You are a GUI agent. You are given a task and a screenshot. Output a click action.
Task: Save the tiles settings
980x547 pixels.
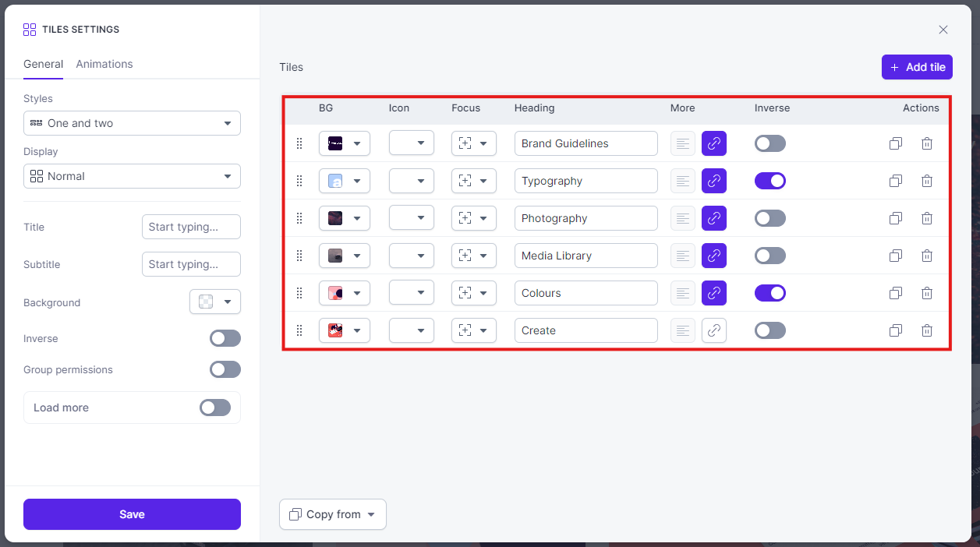[131, 514]
